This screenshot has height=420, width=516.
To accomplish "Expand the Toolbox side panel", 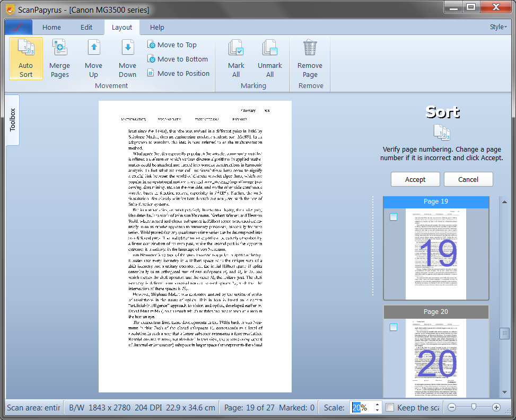I will click(13, 120).
